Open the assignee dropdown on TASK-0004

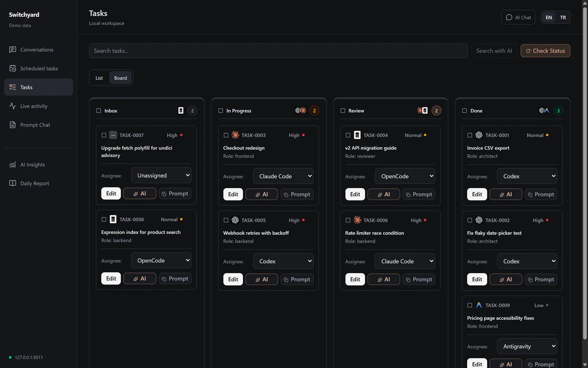pyautogui.click(x=405, y=176)
